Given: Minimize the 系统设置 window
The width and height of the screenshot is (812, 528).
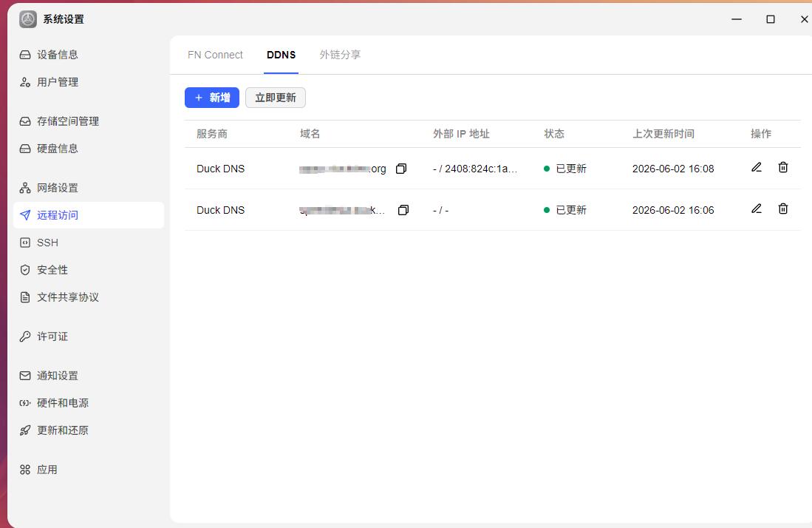Looking at the screenshot, I should 737,19.
